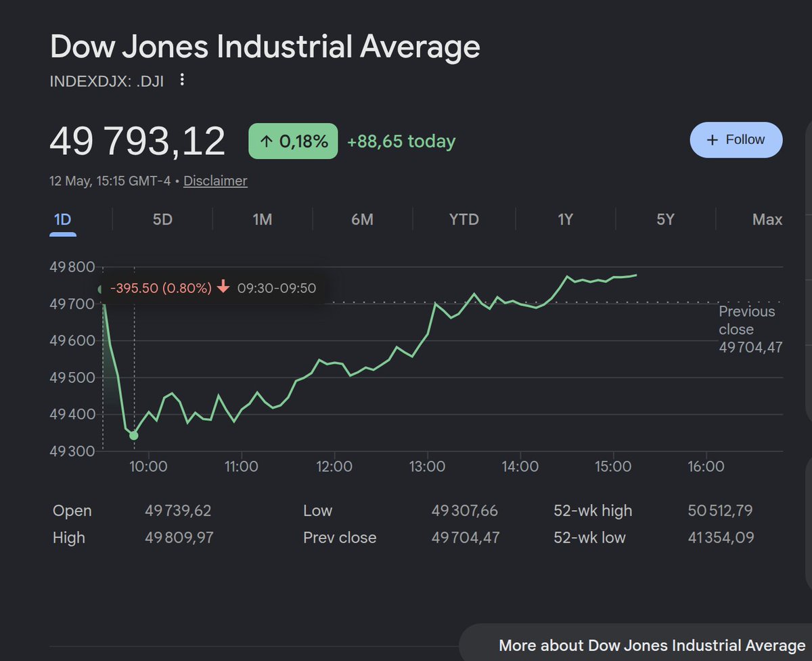The width and height of the screenshot is (812, 661).
Task: Click the Dow Jones Industrial Average title
Action: click(265, 47)
